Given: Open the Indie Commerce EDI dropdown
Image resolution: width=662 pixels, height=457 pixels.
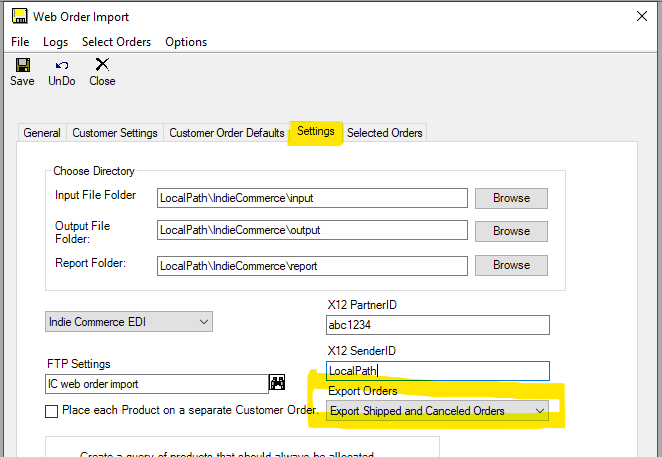Looking at the screenshot, I should pyautogui.click(x=129, y=322).
